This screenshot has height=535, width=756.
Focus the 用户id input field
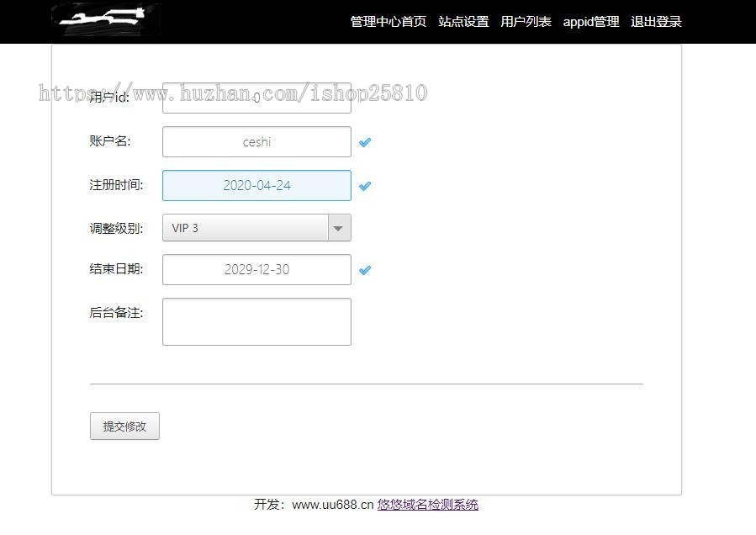pyautogui.click(x=256, y=98)
